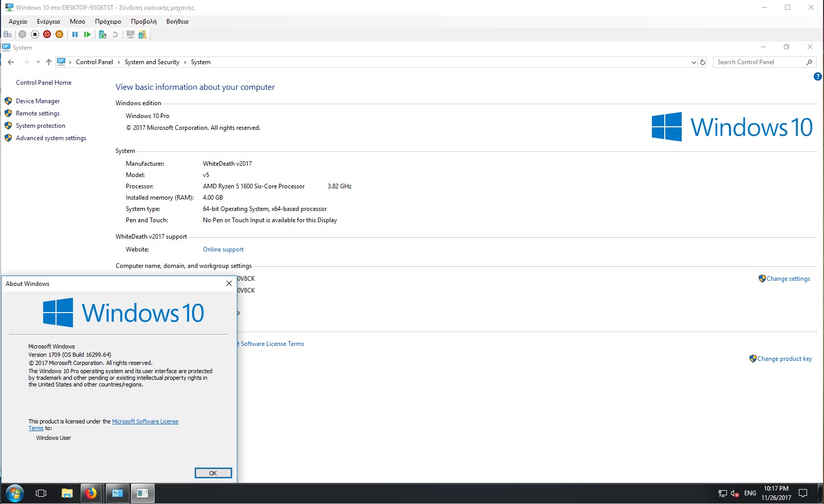Open File Explorer from taskbar
Viewport: 824px width, 504px height.
coord(67,493)
